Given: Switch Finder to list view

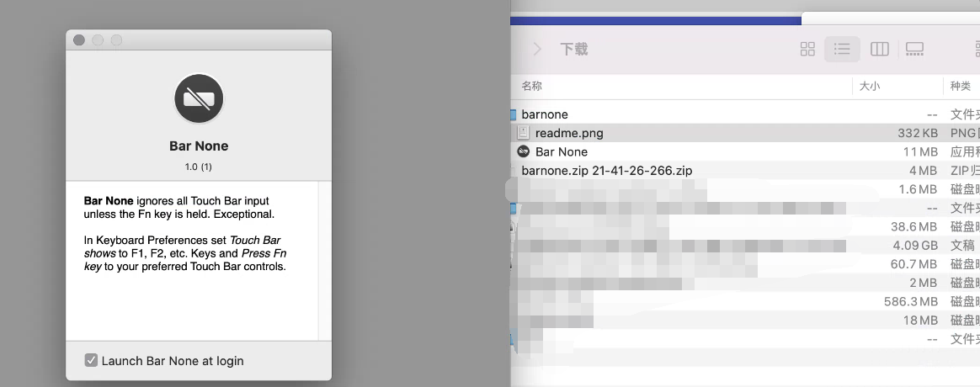Looking at the screenshot, I should point(842,49).
